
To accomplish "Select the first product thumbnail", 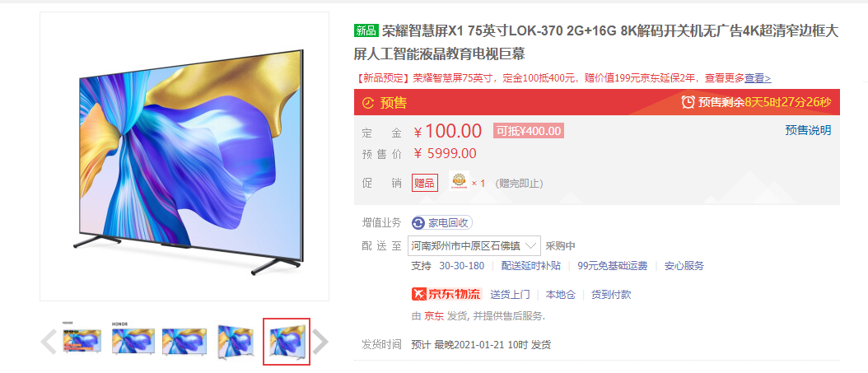I will (x=82, y=342).
